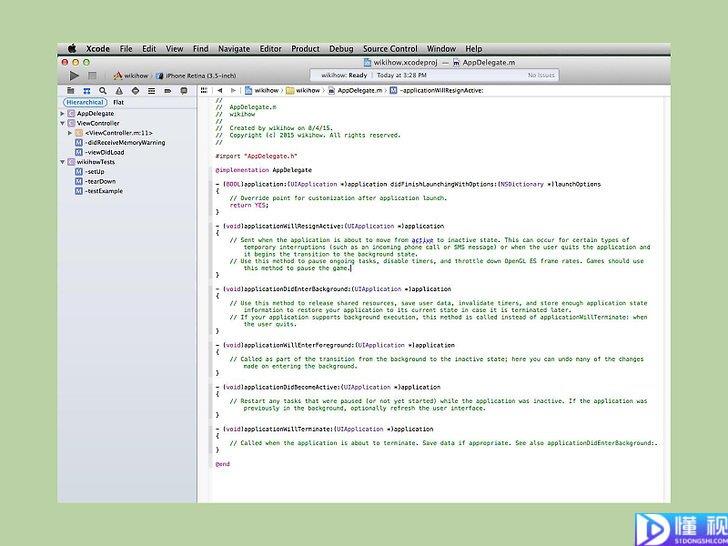
Task: Switch to the Symbol navigator icon
Action: (x=86, y=91)
